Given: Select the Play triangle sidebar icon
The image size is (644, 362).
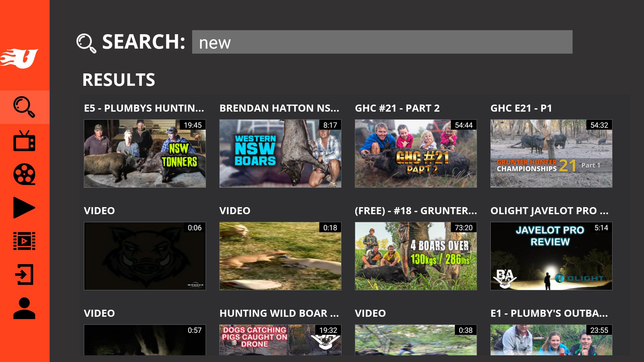Looking at the screenshot, I should point(24,208).
